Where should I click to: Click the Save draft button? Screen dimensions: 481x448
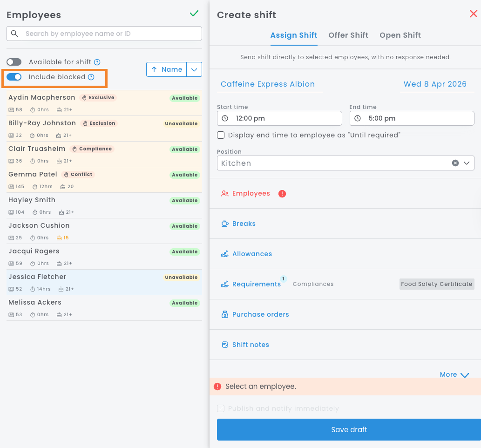click(349, 429)
